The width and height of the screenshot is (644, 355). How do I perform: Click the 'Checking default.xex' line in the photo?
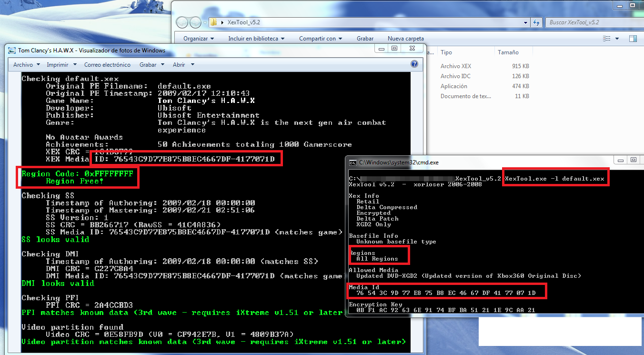(70, 79)
